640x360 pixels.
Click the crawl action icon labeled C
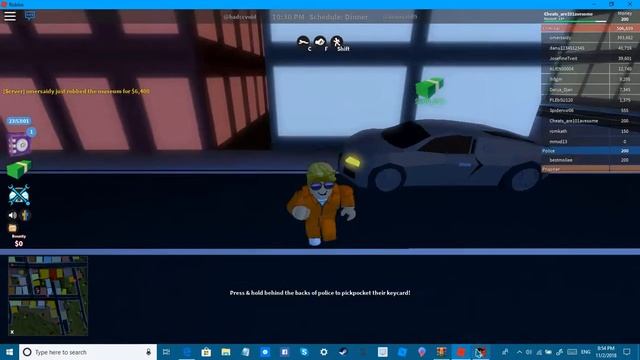tap(303, 42)
